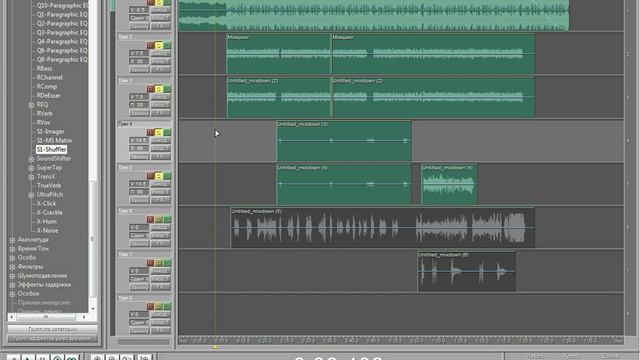
Task: Select the X-Noise effect
Action: point(48,230)
